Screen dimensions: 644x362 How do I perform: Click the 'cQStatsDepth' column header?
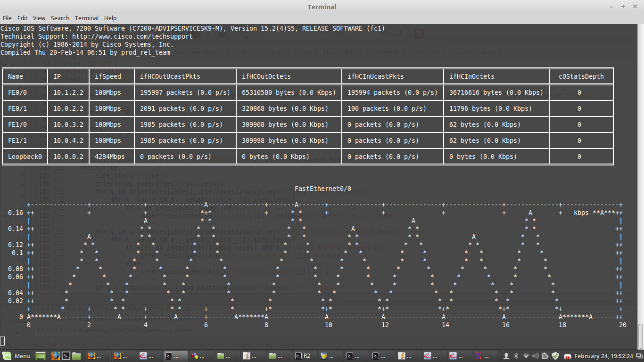(581, 76)
